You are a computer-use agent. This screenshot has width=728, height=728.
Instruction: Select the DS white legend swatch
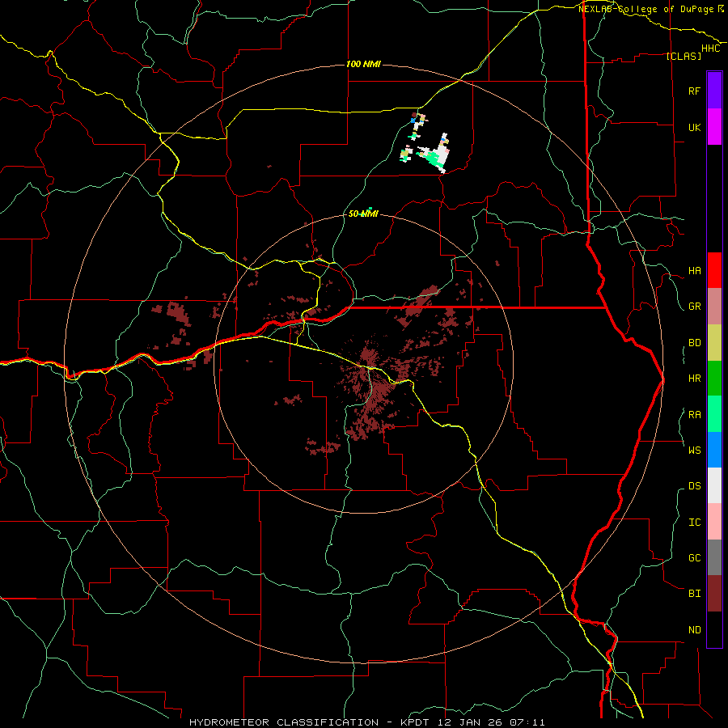coord(714,485)
